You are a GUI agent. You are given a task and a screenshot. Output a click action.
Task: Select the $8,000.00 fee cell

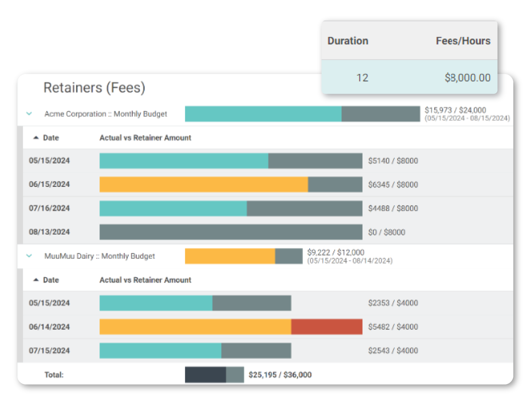[x=467, y=78]
